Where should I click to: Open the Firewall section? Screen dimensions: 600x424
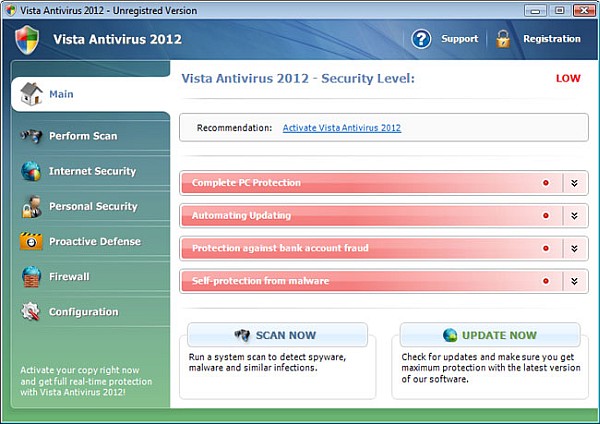pyautogui.click(x=69, y=277)
